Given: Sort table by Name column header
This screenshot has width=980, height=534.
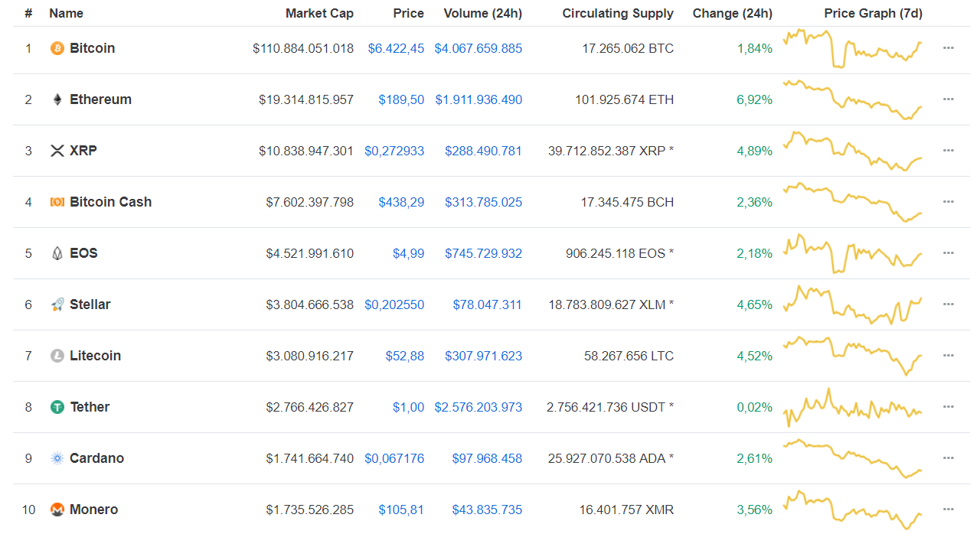Looking at the screenshot, I should [x=66, y=13].
